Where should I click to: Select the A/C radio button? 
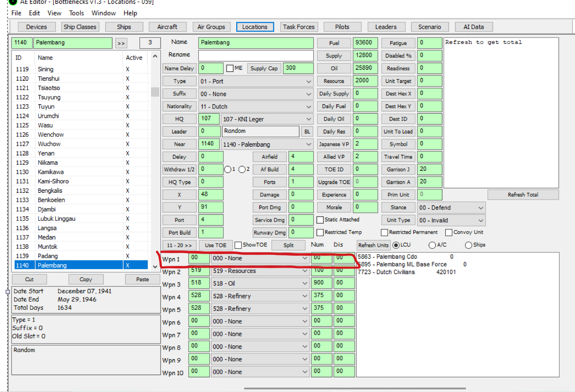coord(432,245)
